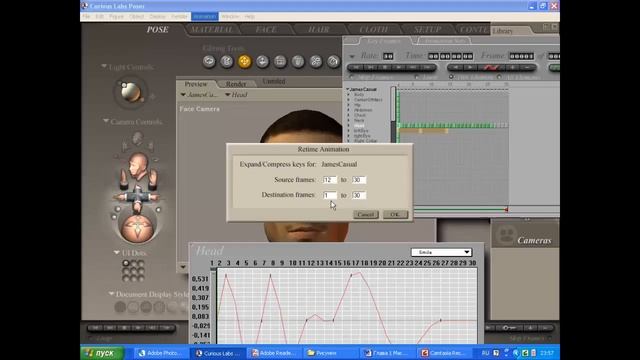This screenshot has height=360, width=640.
Task: Select fourth document display style circle
Action: (x=159, y=307)
